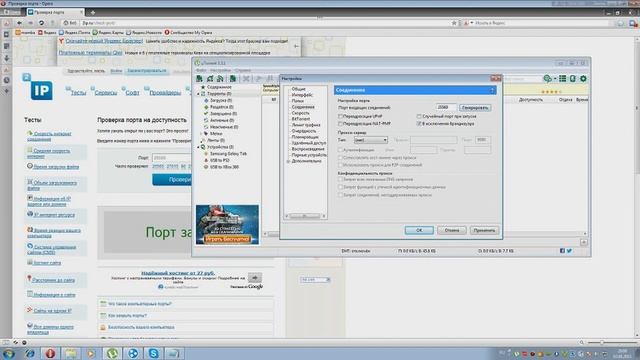This screenshot has width=640, height=360.
Task: Click the Add RSS Feed toolbar icon
Action: pyautogui.click(x=220, y=78)
